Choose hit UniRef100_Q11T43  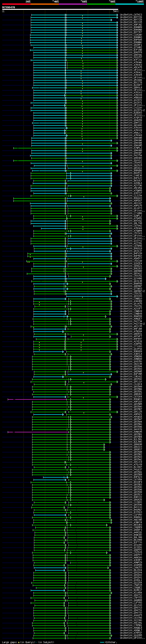[x=131, y=605]
